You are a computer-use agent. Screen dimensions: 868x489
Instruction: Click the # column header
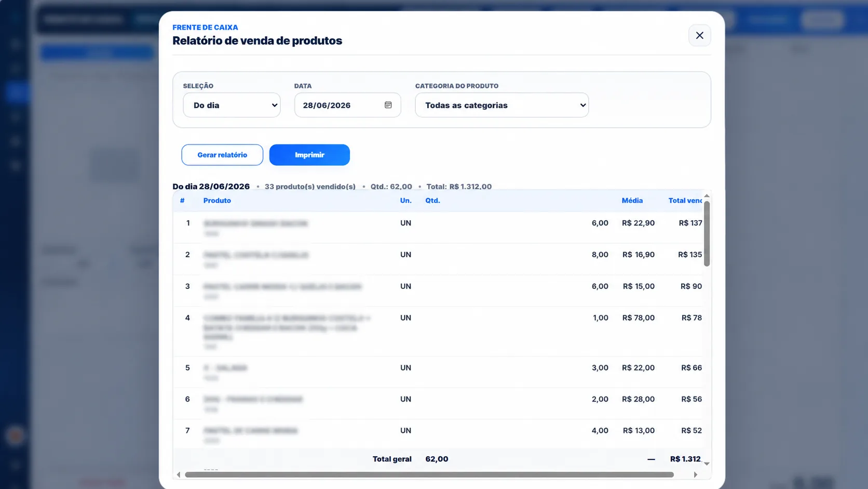[x=182, y=201]
